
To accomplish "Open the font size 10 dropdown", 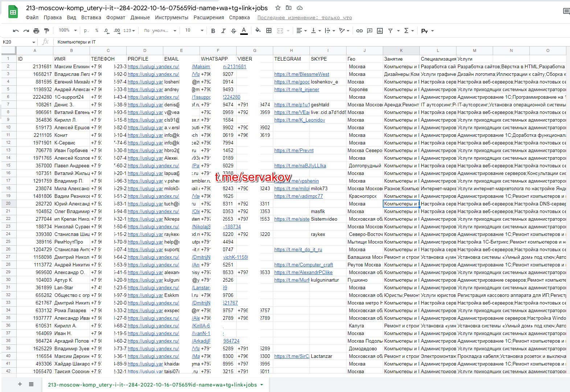I will click(194, 30).
